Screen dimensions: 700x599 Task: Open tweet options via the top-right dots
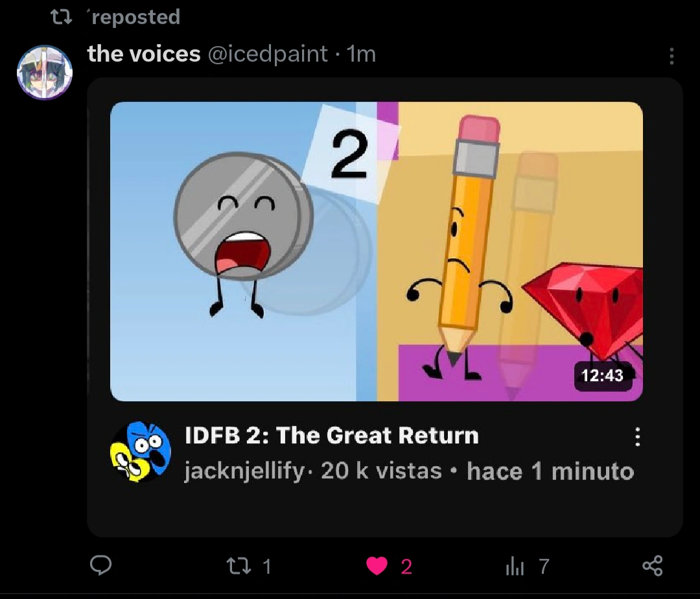[x=671, y=57]
